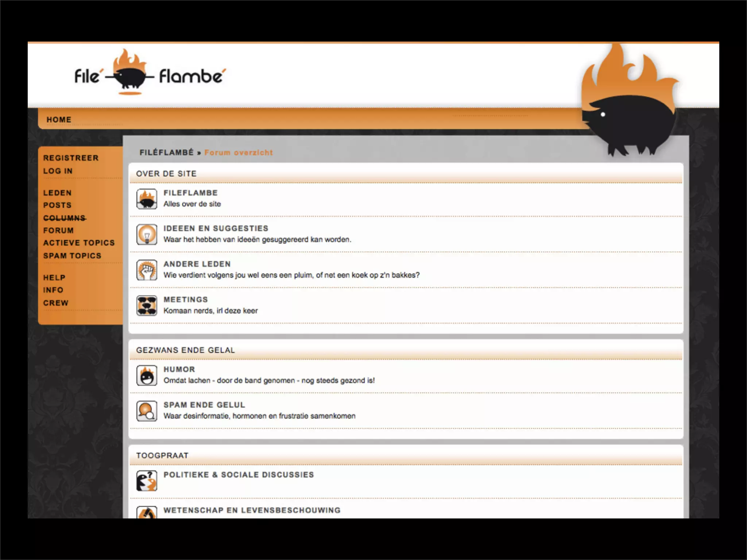Click the lightbulb Ideeen en Suggesties icon
Image resolution: width=747 pixels, height=560 pixels.
click(x=147, y=234)
